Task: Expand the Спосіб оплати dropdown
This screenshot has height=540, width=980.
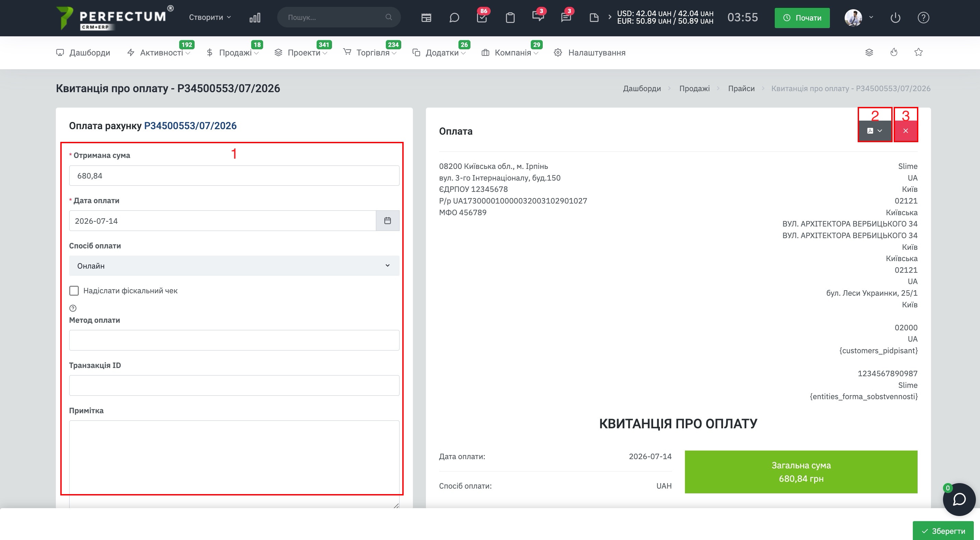Action: [234, 266]
